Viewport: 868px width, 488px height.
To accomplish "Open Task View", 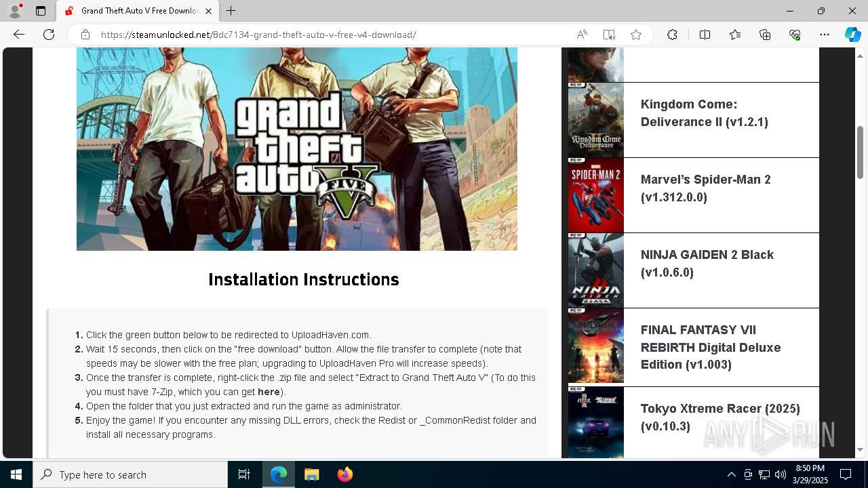I will 244,474.
